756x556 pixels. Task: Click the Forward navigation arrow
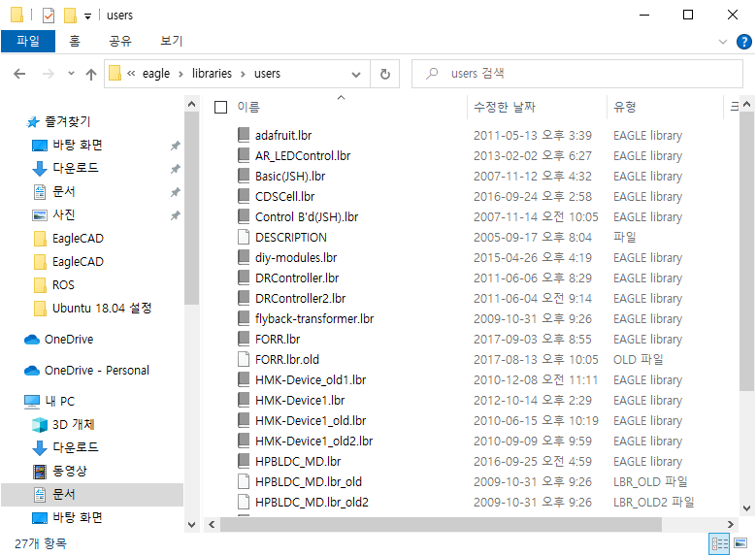(x=48, y=74)
